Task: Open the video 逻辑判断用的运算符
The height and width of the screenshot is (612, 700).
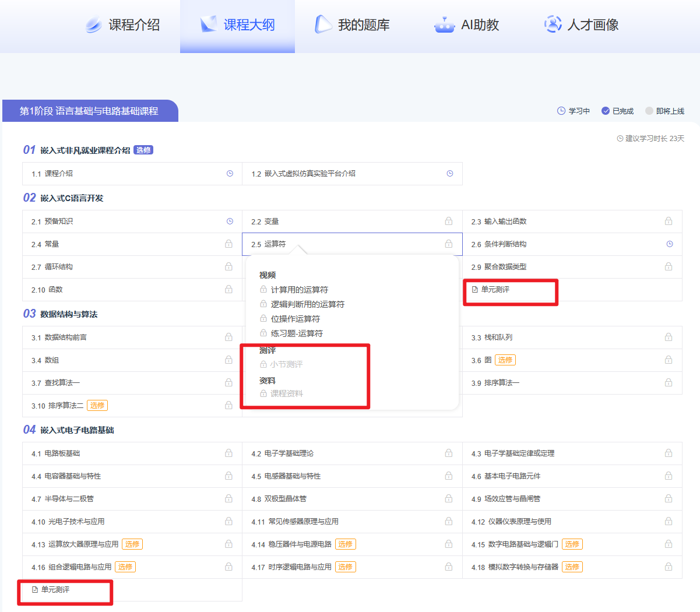Action: tap(307, 304)
